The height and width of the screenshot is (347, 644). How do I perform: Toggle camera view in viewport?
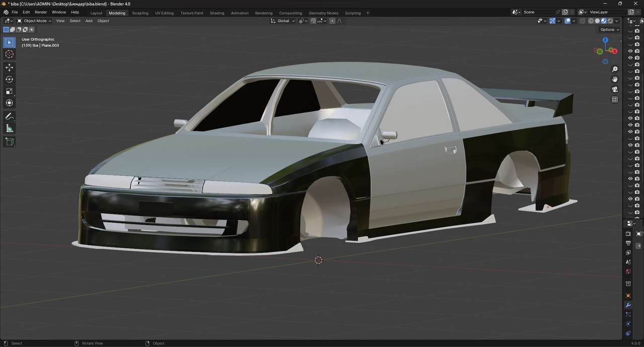click(x=615, y=90)
